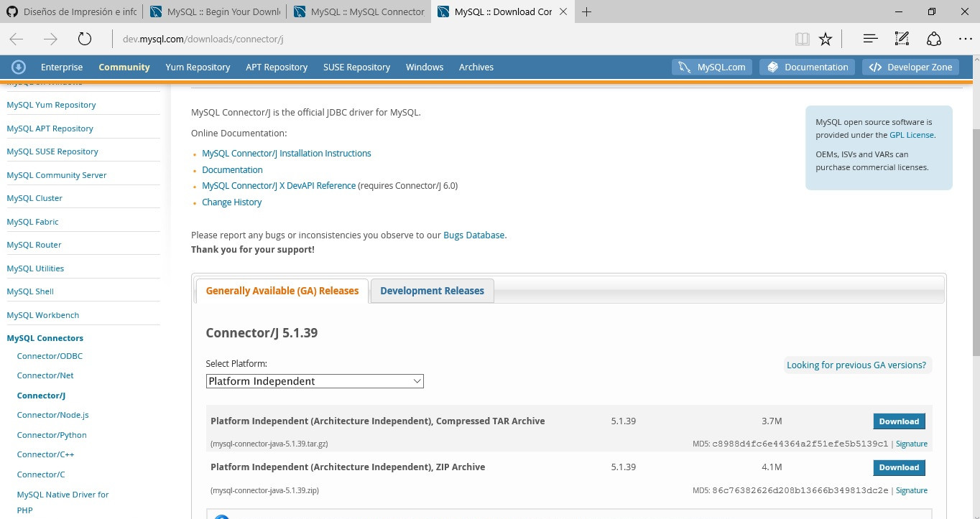
Task: Open MySQL Workbench sidebar link
Action: 43,315
